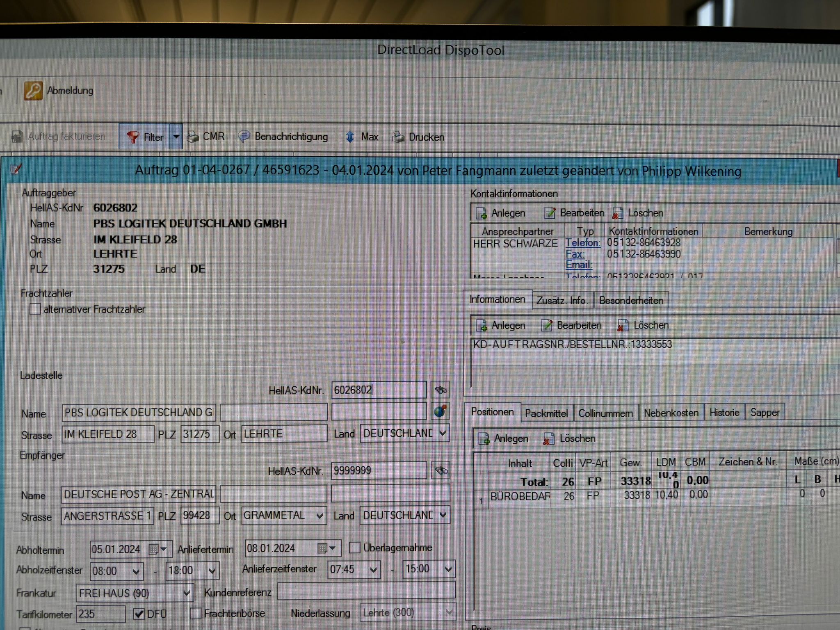This screenshot has height=630, width=840.
Task: Click Löschen in Kontaktinformationen toolbar
Action: (x=638, y=213)
